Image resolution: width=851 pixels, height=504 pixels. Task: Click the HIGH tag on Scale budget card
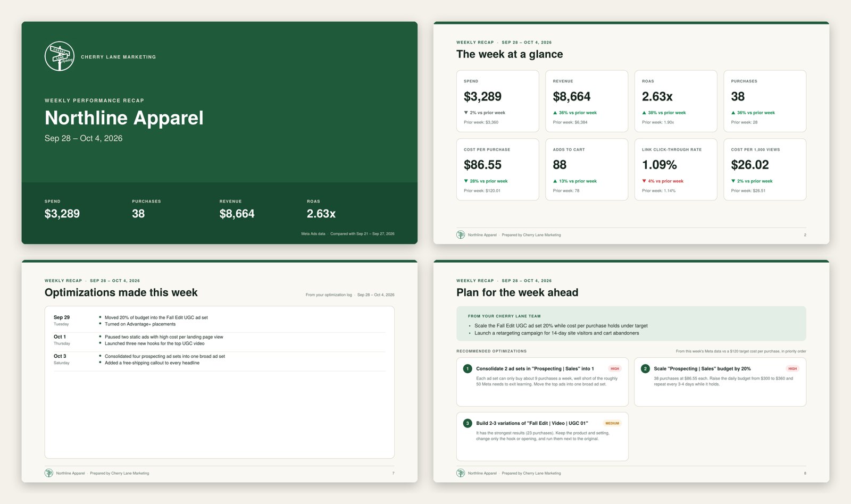point(792,368)
